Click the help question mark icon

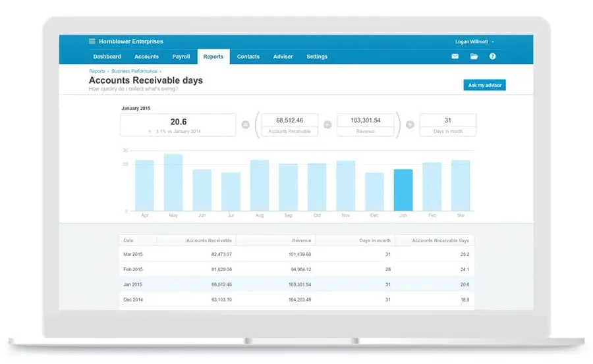(x=492, y=57)
